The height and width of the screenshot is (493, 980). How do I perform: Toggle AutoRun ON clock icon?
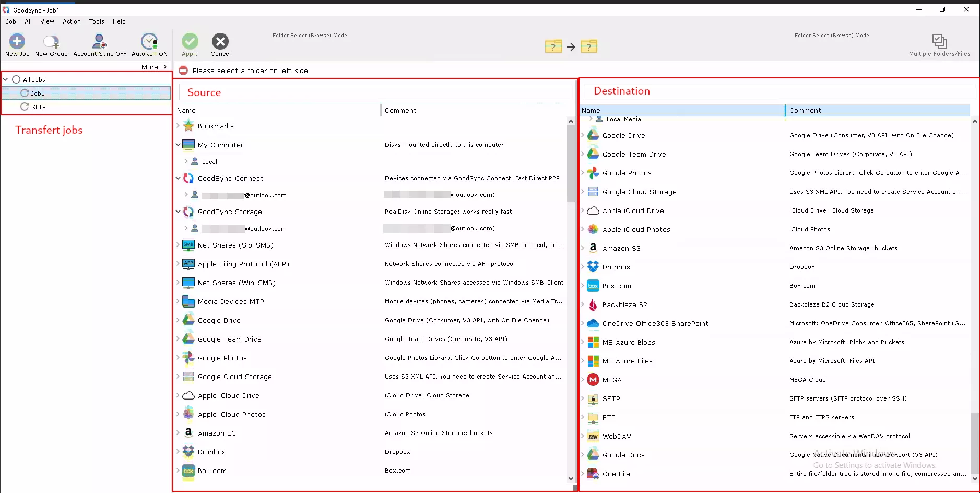pyautogui.click(x=149, y=41)
